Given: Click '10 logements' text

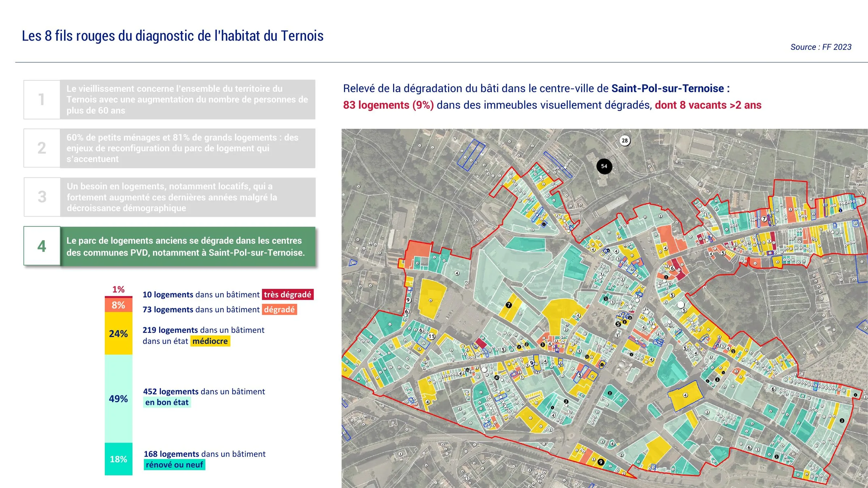Looking at the screenshot, I should click(x=168, y=295).
